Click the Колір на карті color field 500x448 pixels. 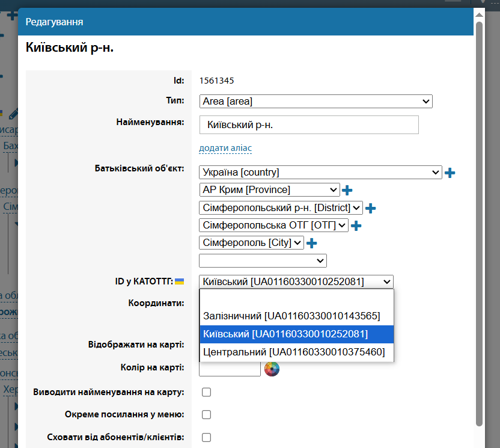click(230, 369)
